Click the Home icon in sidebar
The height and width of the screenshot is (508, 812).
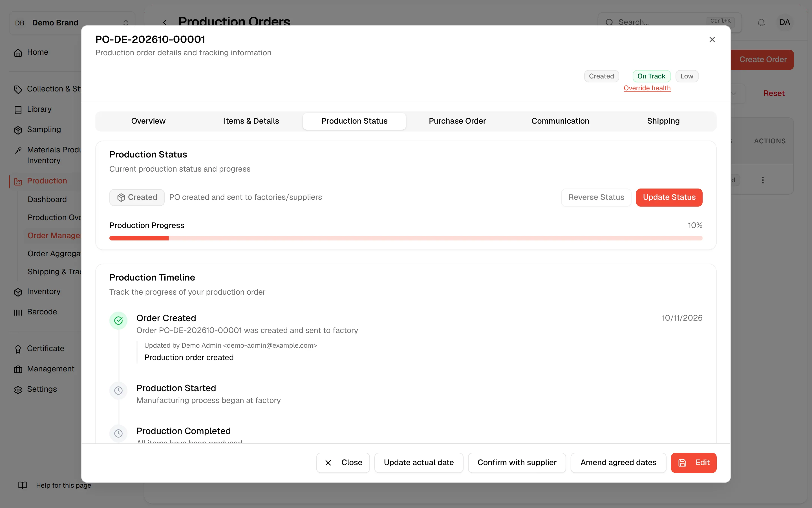(18, 53)
